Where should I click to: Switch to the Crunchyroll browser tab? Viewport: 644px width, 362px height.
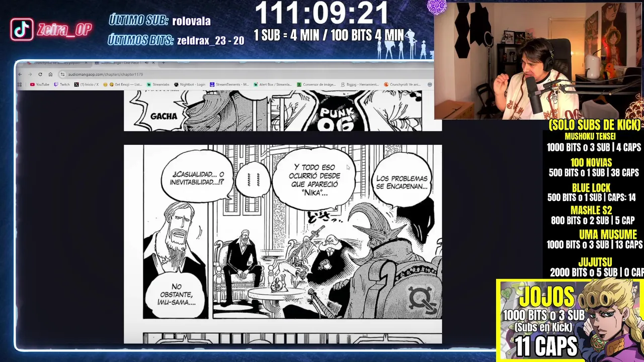click(x=55, y=63)
